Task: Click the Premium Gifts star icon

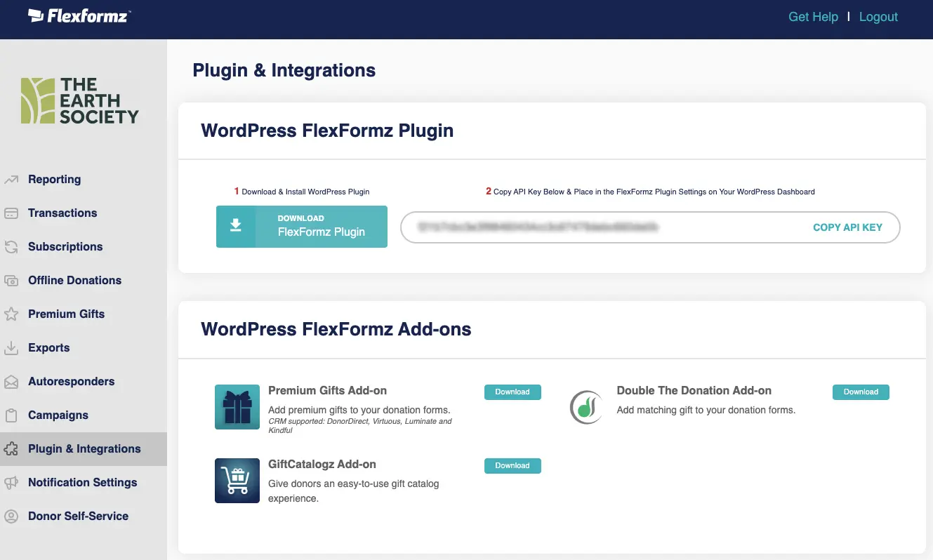Action: pyautogui.click(x=11, y=314)
